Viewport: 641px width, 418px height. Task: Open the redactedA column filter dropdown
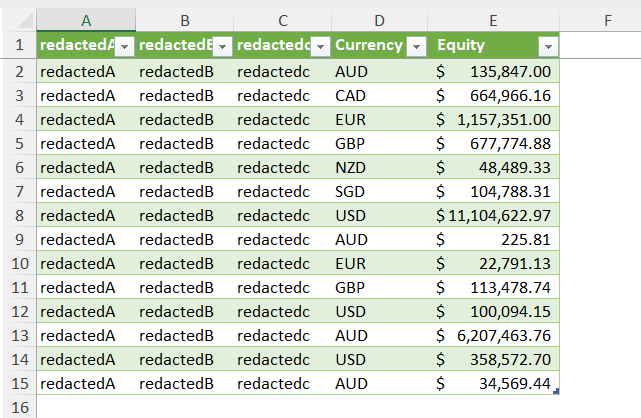124,46
